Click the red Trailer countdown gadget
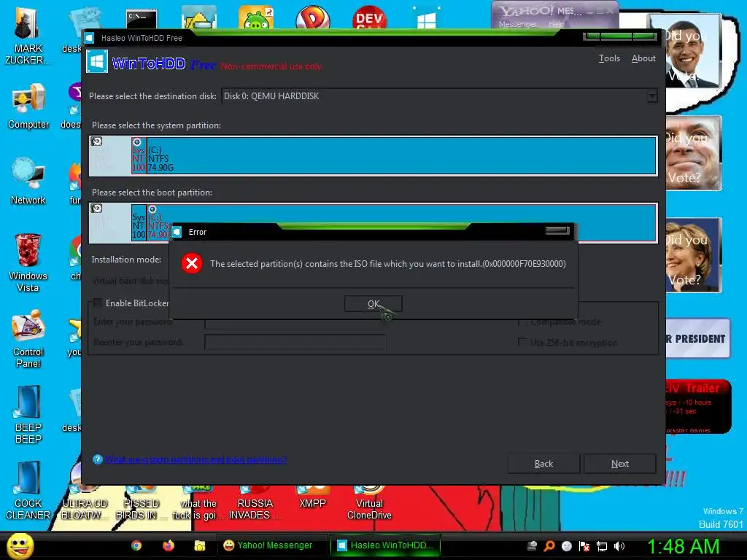The image size is (747, 560). pos(697,406)
